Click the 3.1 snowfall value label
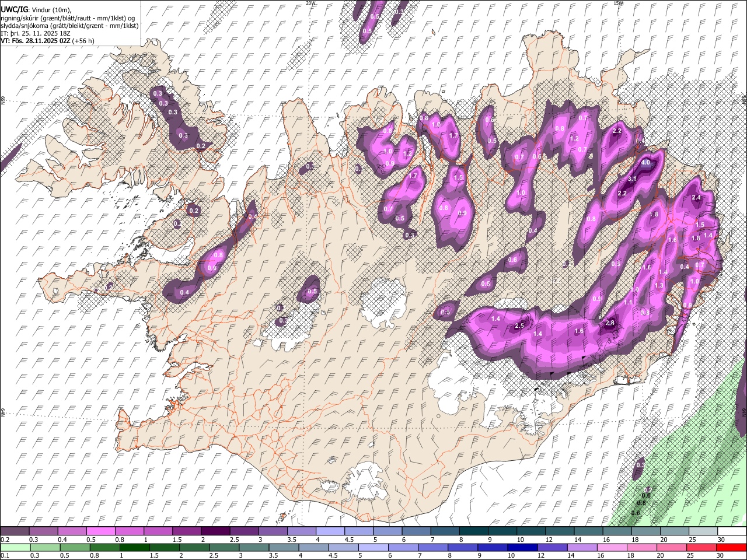This screenshot has width=747, height=560. (632, 179)
